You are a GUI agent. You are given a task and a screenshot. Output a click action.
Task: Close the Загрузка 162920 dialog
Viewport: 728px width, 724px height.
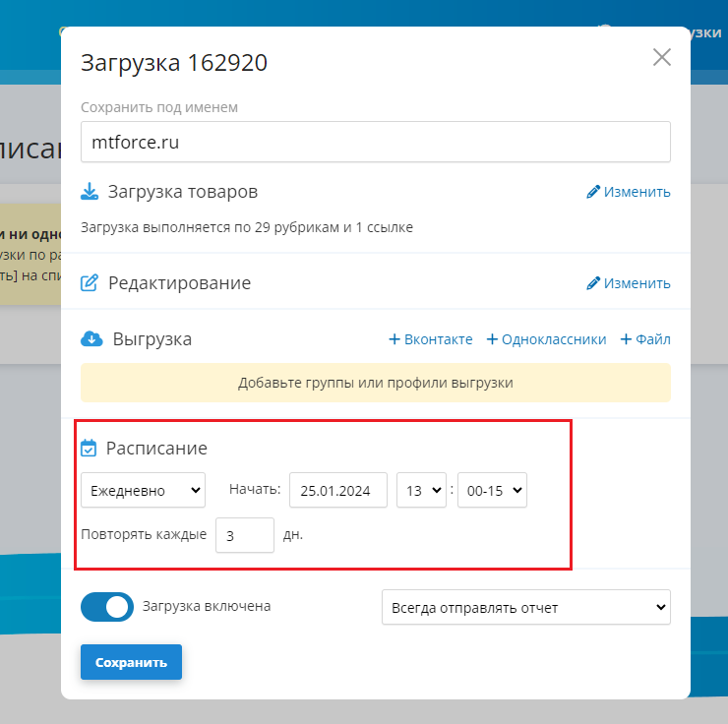662,57
